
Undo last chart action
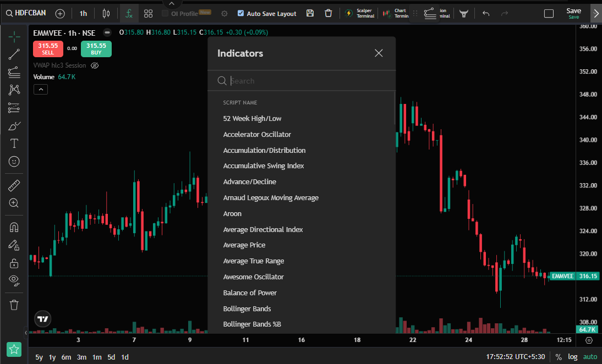click(x=486, y=14)
